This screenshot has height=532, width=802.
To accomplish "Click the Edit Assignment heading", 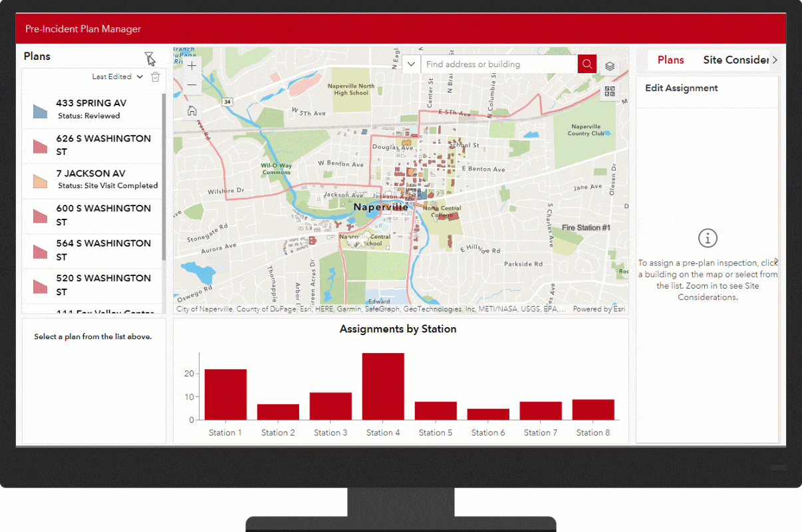I will (x=682, y=88).
